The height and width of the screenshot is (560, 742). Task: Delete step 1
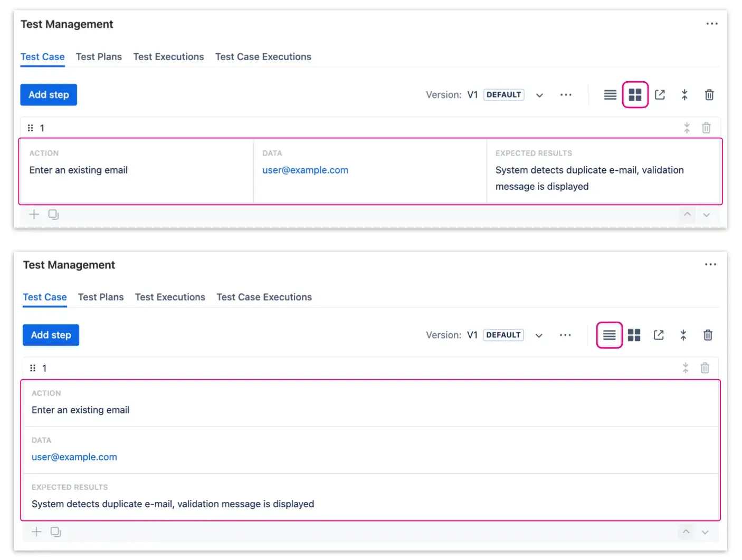pyautogui.click(x=707, y=128)
